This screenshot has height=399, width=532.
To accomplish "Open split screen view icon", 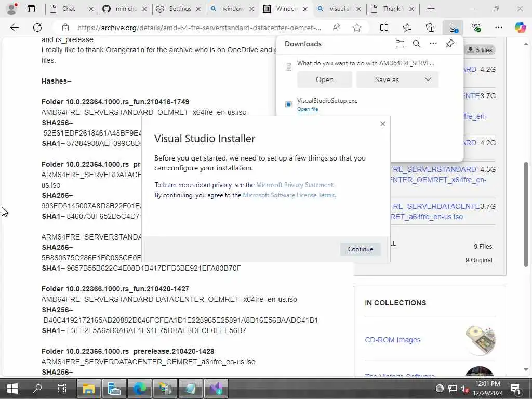I will click(384, 28).
